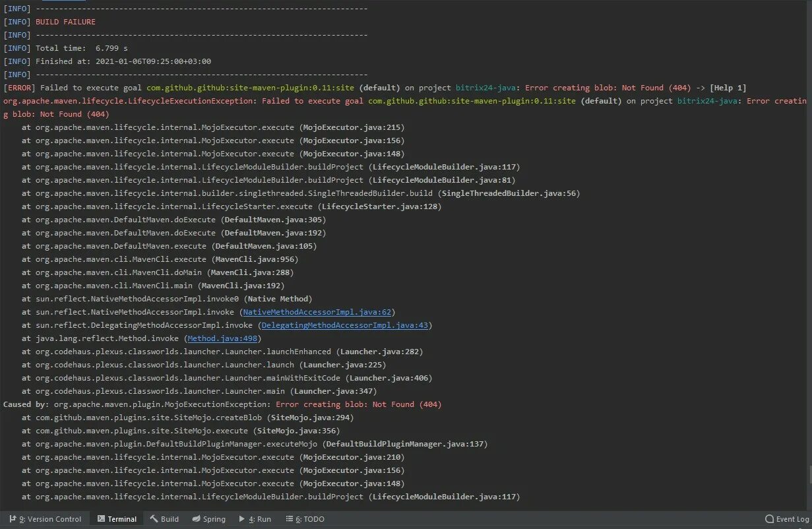812x529 pixels.
Task: Click the Terminal icon in bottom bar
Action: (101, 519)
